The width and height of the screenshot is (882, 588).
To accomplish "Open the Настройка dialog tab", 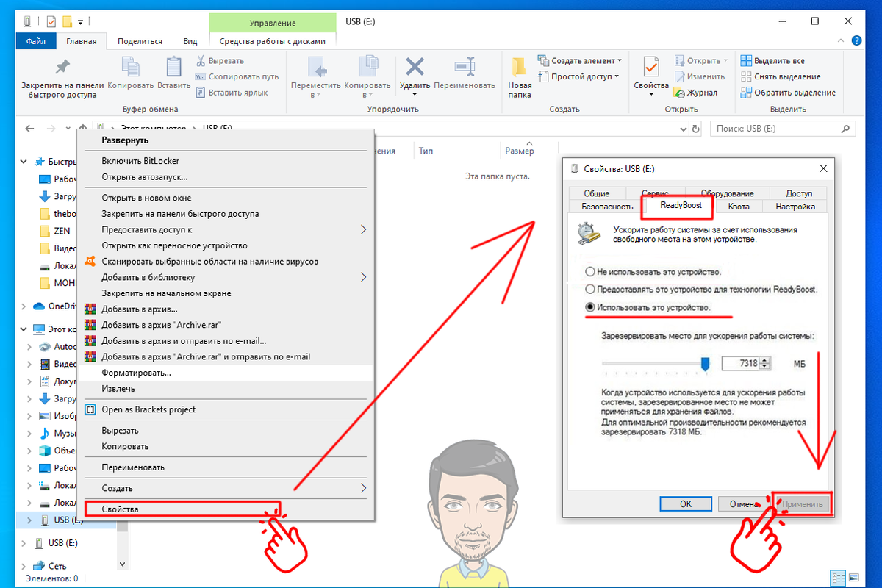I will click(795, 207).
